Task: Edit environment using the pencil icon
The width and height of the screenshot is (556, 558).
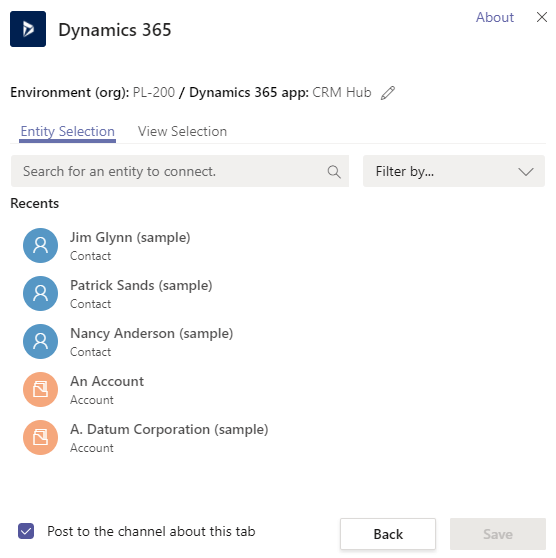Action: (x=388, y=93)
